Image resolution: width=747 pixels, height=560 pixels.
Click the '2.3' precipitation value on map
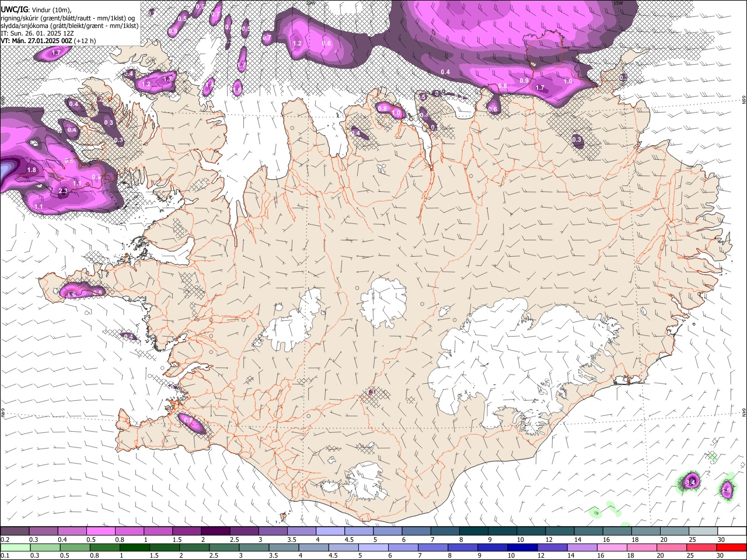click(x=64, y=191)
